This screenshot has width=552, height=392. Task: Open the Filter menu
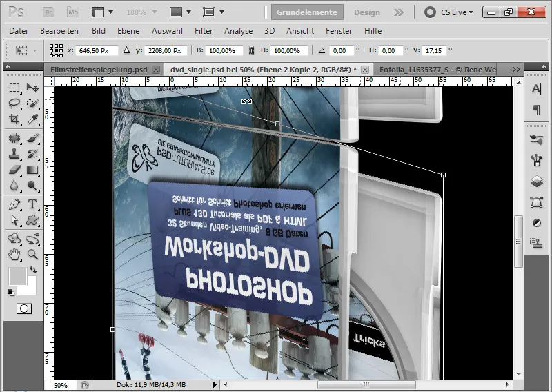coord(204,31)
